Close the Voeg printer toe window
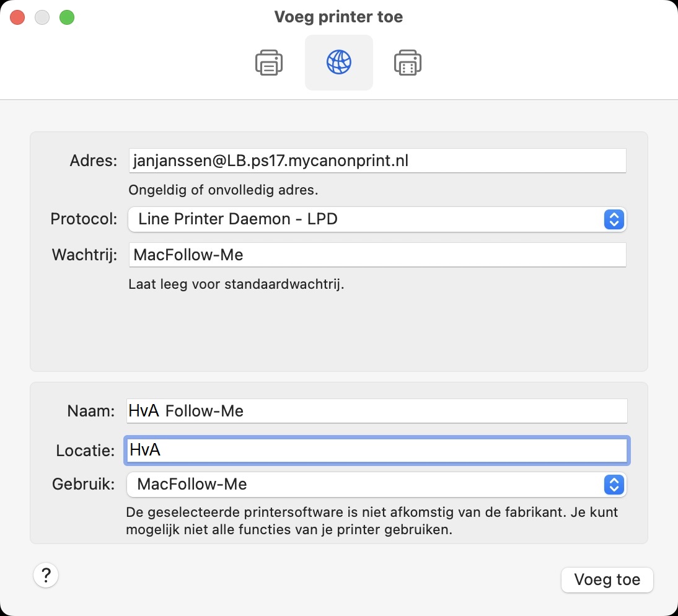This screenshot has width=678, height=616. pos(17,17)
